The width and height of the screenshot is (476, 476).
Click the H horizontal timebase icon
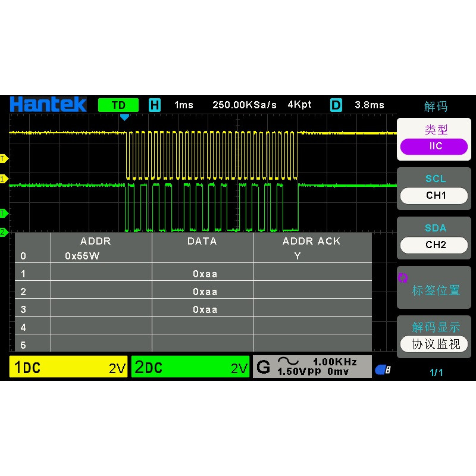coord(155,105)
